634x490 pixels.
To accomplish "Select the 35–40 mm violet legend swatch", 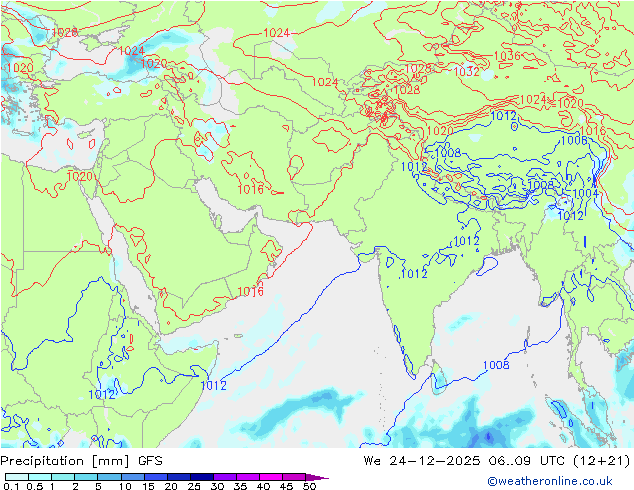I will click(247, 477).
